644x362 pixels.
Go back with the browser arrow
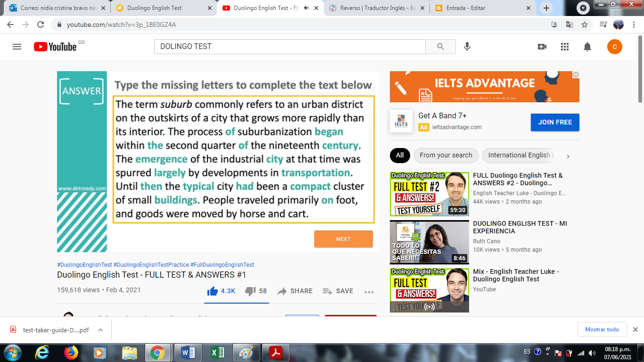click(x=10, y=25)
